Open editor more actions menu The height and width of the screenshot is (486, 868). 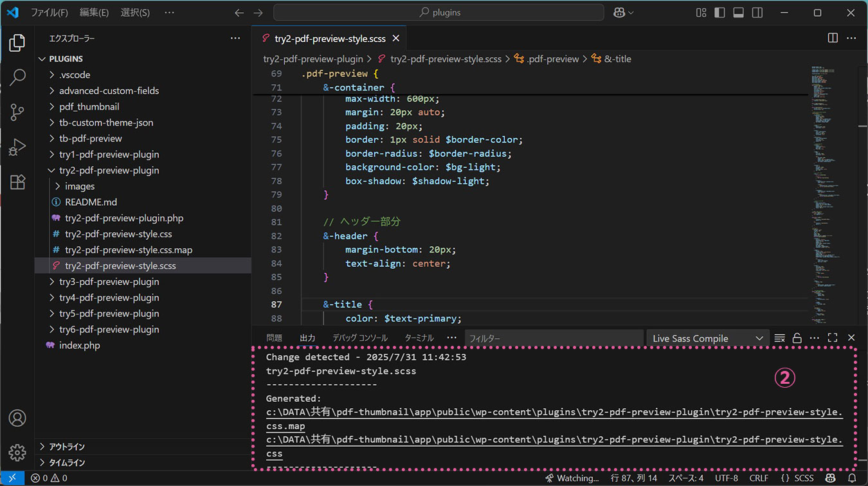point(851,38)
